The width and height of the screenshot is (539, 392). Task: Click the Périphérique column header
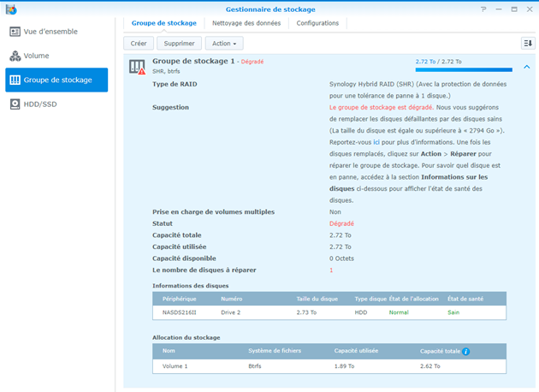(x=180, y=299)
